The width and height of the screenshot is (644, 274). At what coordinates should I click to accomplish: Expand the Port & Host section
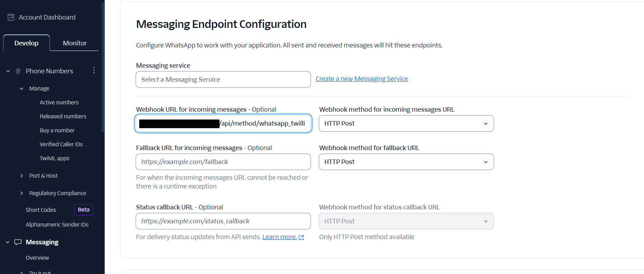[21, 176]
